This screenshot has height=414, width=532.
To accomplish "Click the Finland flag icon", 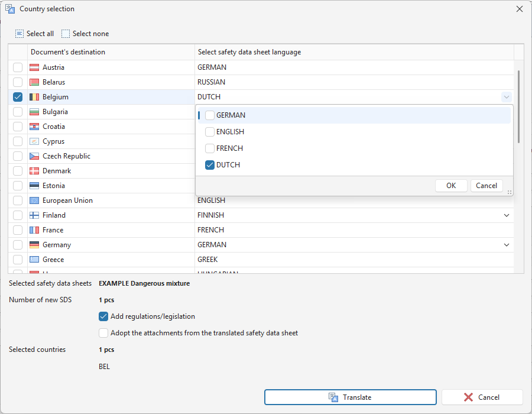I will tap(34, 215).
